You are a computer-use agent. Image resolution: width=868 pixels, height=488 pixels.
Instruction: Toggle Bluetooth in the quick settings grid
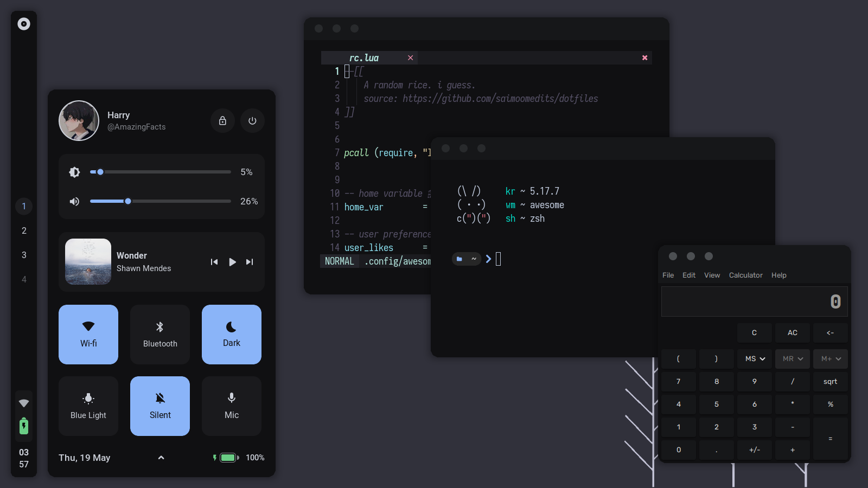tap(159, 335)
